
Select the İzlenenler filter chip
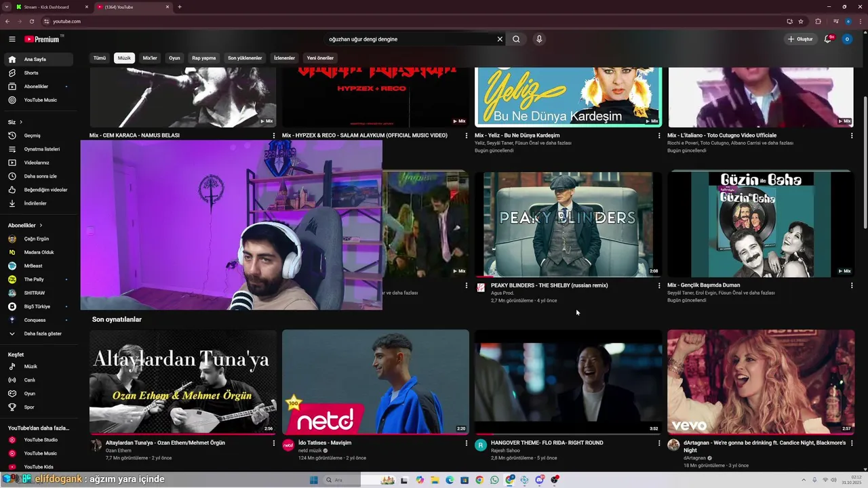point(284,58)
